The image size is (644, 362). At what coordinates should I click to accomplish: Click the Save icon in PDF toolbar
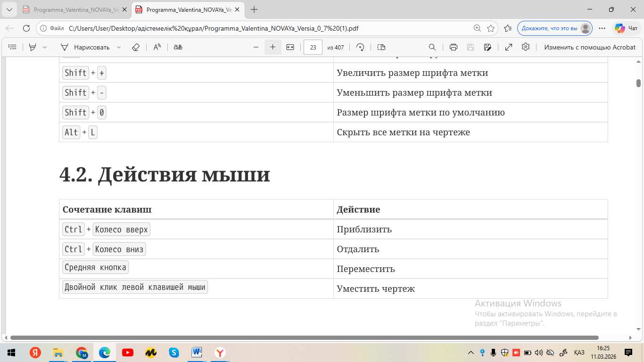[x=470, y=47]
